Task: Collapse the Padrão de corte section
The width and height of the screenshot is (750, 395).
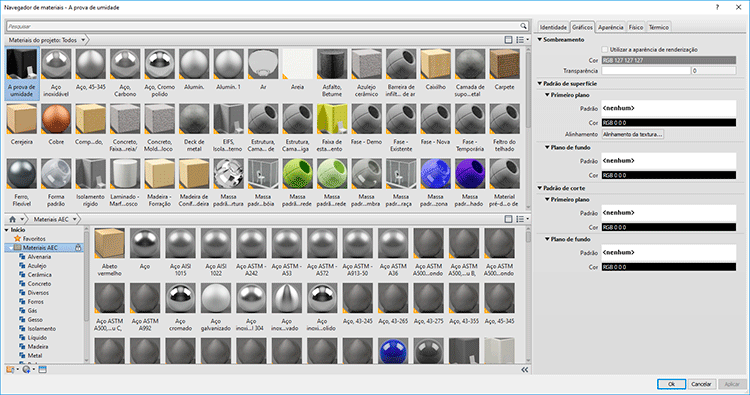Action: click(x=540, y=188)
